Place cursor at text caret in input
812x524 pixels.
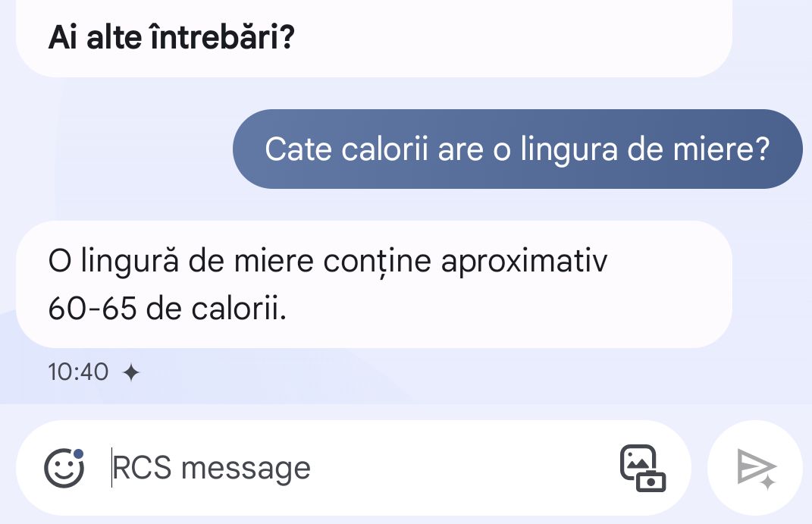(x=112, y=468)
